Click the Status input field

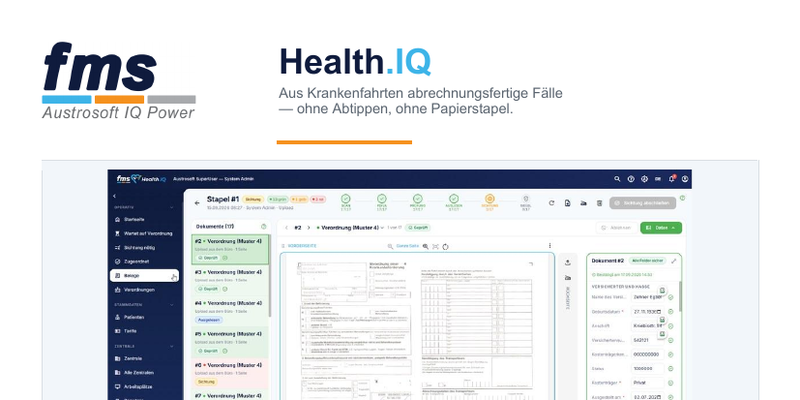(647, 368)
